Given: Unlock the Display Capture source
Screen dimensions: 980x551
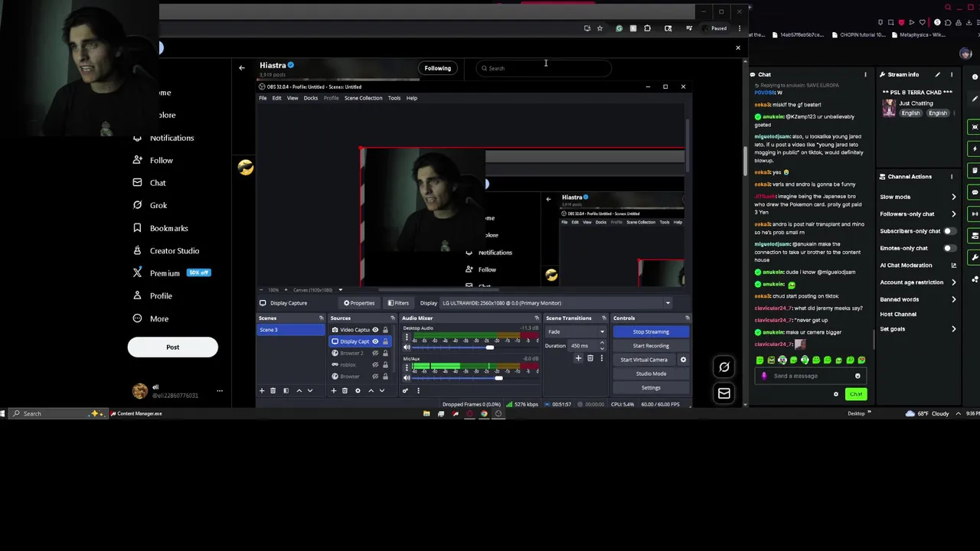Looking at the screenshot, I should pos(385,341).
